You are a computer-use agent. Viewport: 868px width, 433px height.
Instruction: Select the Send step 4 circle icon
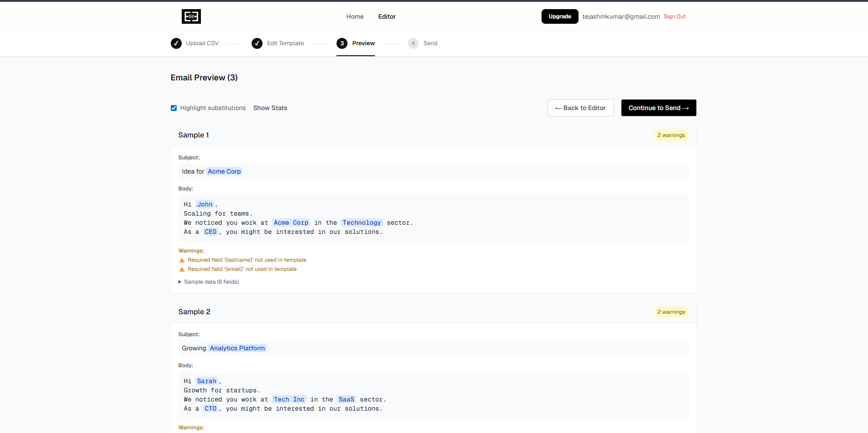pos(413,43)
